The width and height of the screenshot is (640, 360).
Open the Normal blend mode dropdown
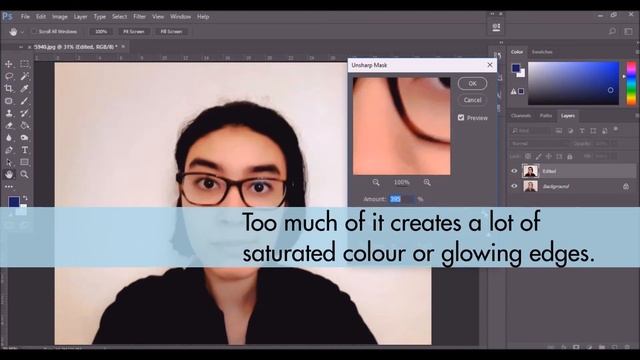pos(539,144)
